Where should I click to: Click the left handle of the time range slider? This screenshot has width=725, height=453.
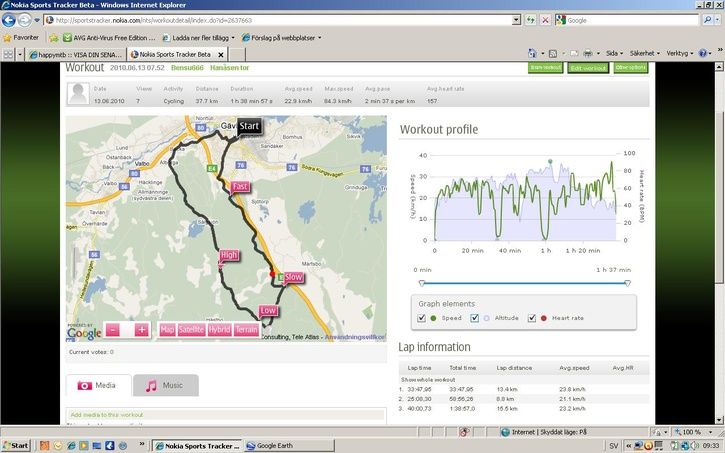pyautogui.click(x=421, y=283)
